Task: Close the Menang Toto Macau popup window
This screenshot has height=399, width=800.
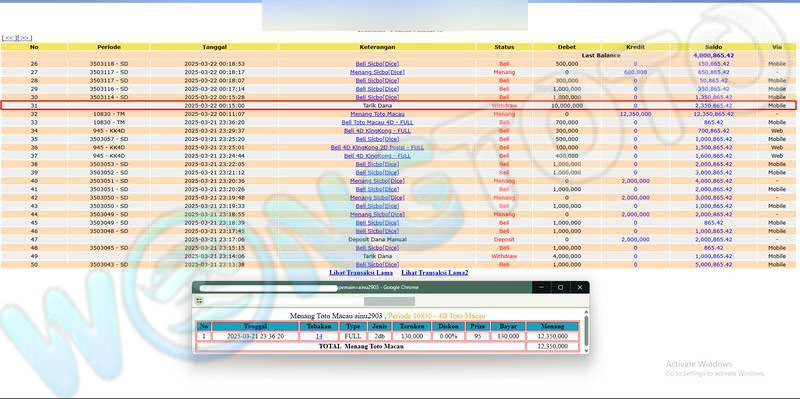Action: [580, 288]
